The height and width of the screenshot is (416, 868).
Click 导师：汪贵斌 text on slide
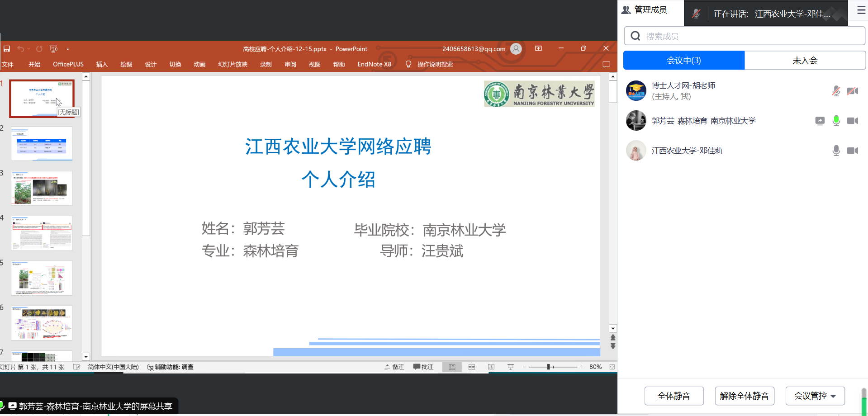(422, 251)
